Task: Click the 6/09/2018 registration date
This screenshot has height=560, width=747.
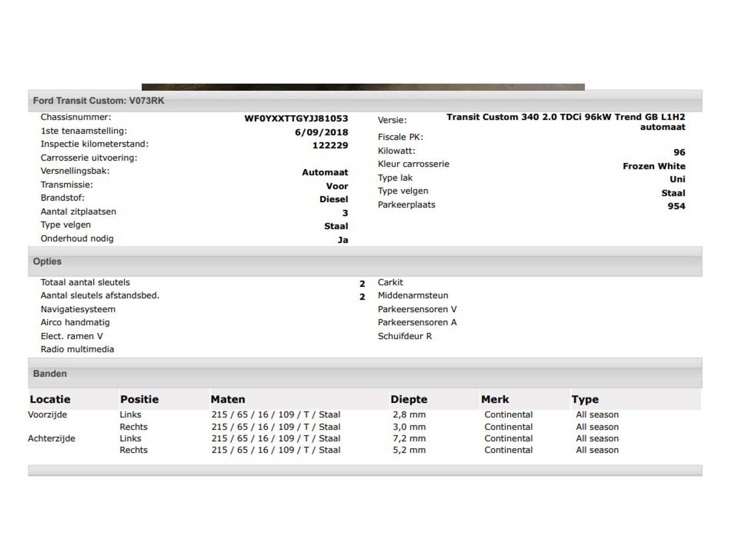Action: click(321, 132)
